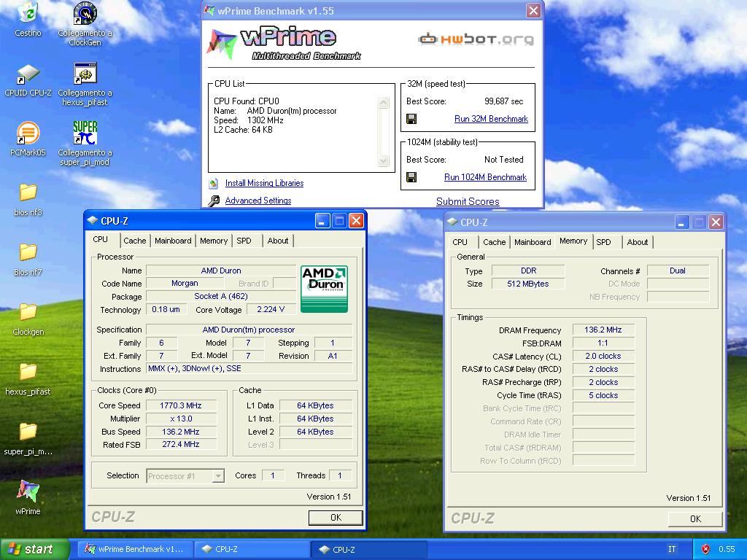The height and width of the screenshot is (560, 747).
Task: Click the 0.55 tray clock text
Action: [x=727, y=549]
